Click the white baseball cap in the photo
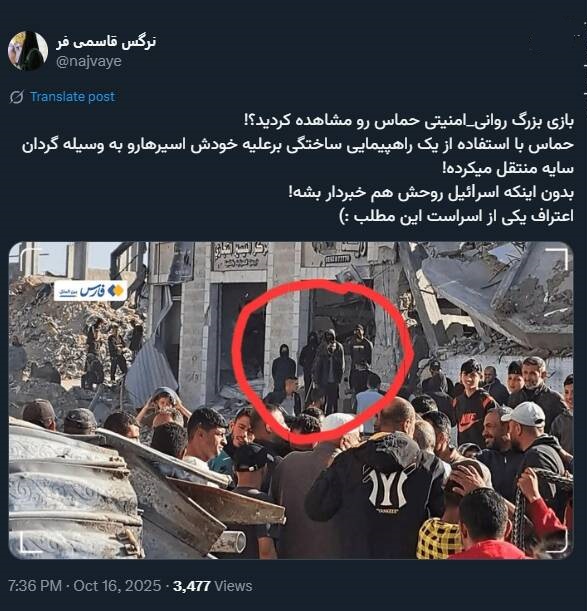This screenshot has height=611, width=587. 525,414
